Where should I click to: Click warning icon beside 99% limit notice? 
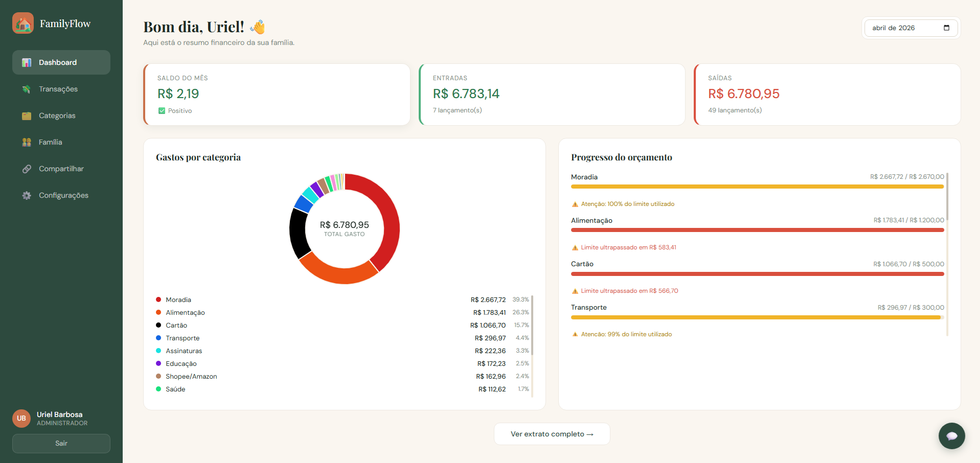(575, 334)
